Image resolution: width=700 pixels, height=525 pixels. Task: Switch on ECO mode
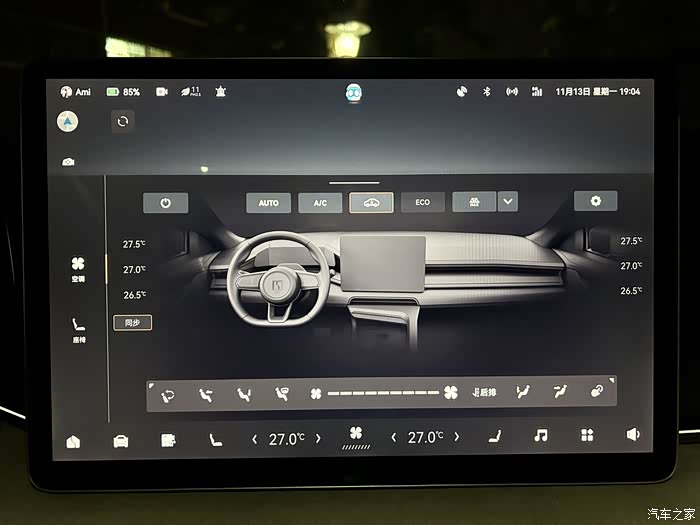(x=422, y=202)
